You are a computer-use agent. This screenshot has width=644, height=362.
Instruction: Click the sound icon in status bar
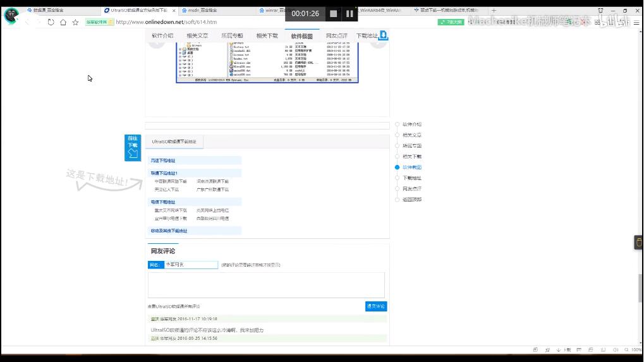(616, 350)
